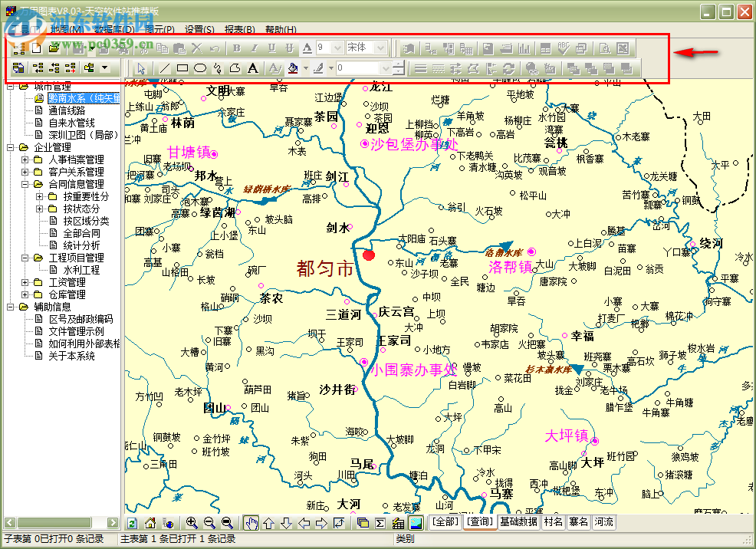Image resolution: width=756 pixels, height=549 pixels.
Task: Open the fill color bucket tool
Action: pyautogui.click(x=293, y=69)
